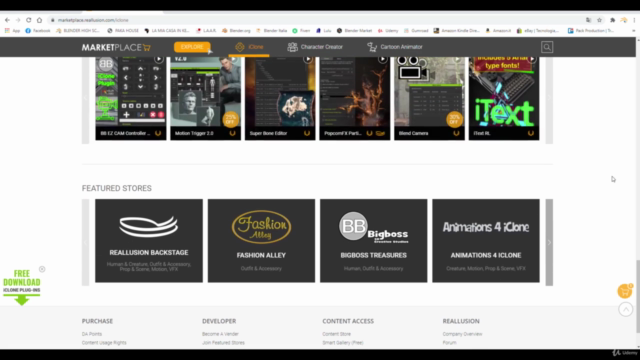Open the Content Usage Rights link
Image resolution: width=640 pixels, height=360 pixels.
104,343
